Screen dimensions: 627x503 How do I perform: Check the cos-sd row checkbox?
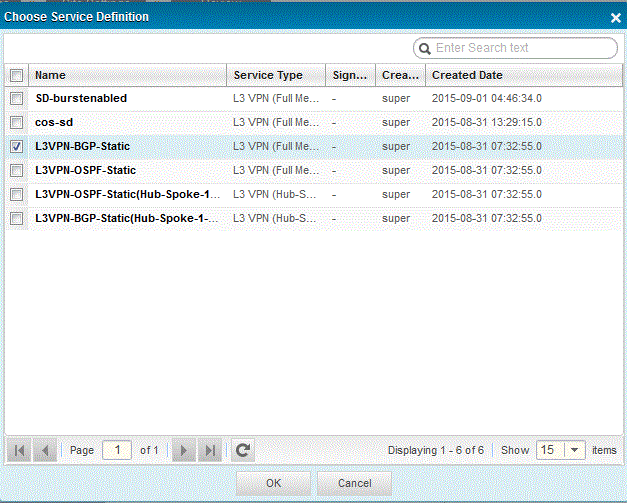[x=16, y=122]
